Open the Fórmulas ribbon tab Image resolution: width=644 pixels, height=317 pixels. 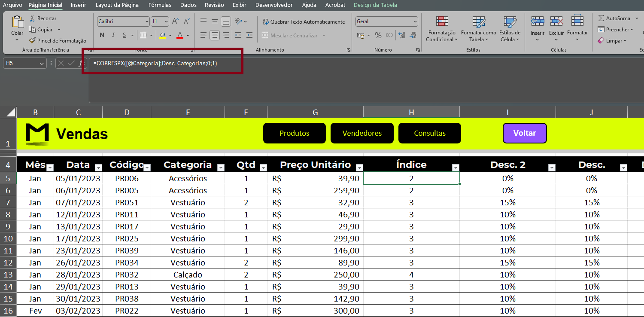[160, 5]
